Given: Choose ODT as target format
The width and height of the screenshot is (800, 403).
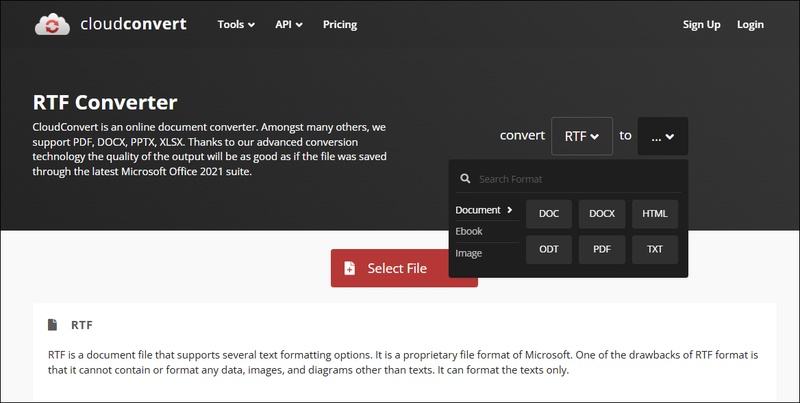Looking at the screenshot, I should tap(549, 249).
